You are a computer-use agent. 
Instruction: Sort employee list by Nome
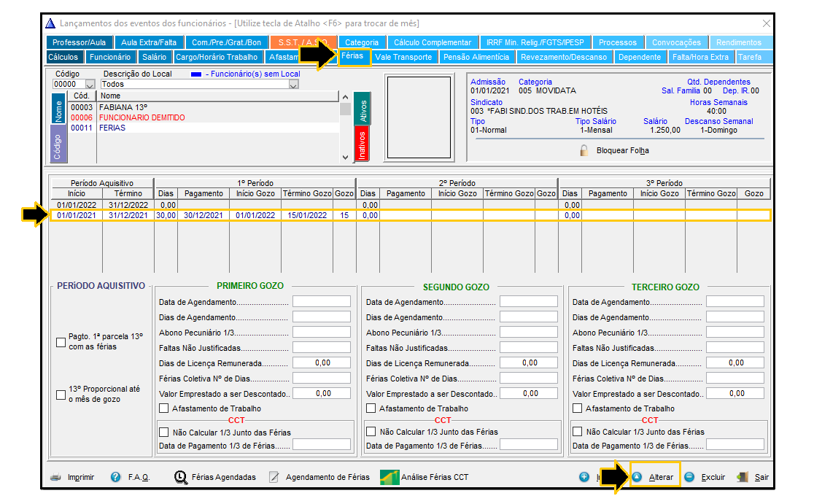pyautogui.click(x=58, y=109)
